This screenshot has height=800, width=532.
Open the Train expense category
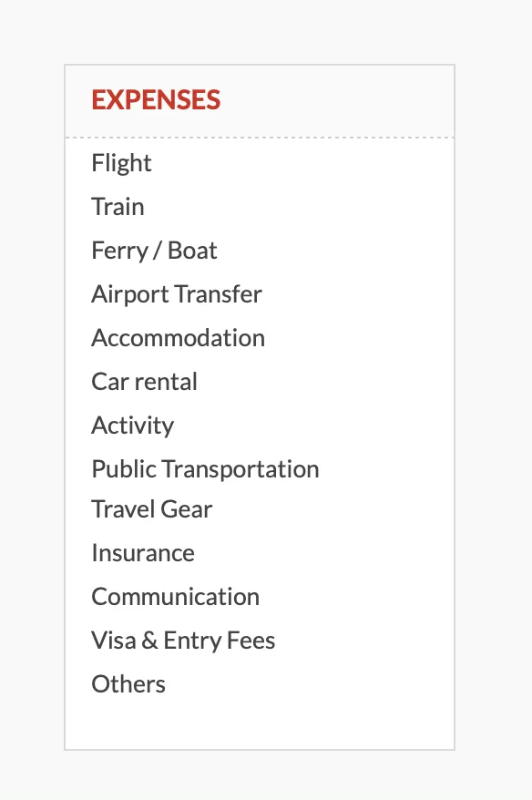pyautogui.click(x=117, y=207)
